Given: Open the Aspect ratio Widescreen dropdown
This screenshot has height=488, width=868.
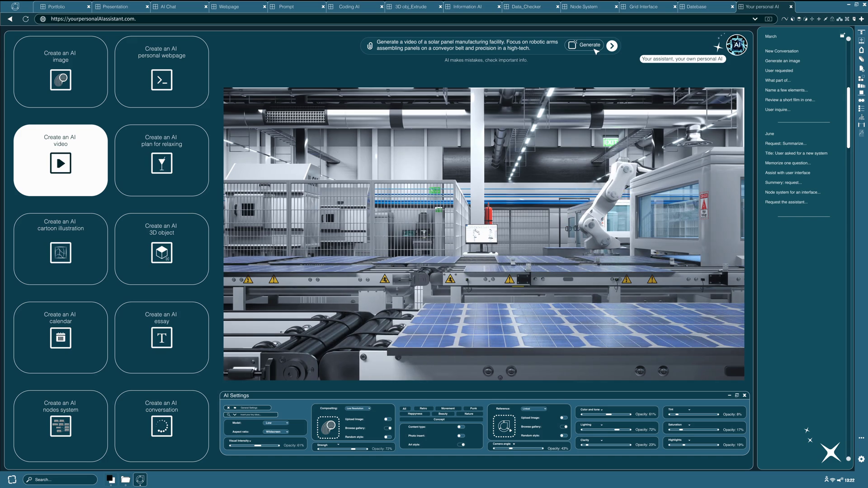Looking at the screenshot, I should pos(277,432).
